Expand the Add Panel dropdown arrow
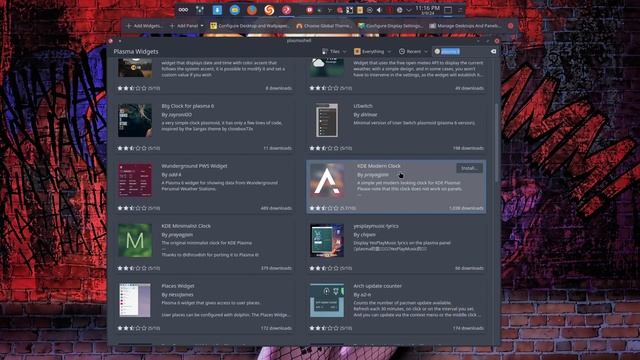The height and width of the screenshot is (360, 640). [x=202, y=26]
